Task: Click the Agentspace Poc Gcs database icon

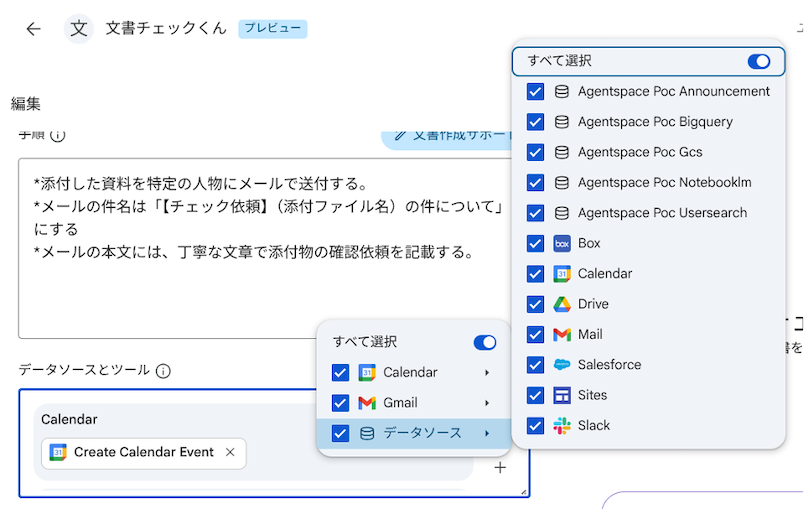Action: (562, 152)
